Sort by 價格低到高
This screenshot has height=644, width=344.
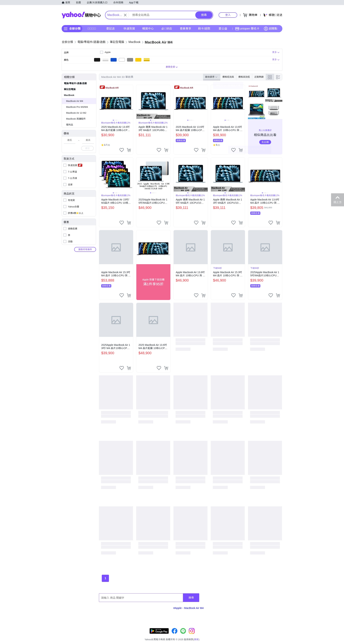pos(228,77)
